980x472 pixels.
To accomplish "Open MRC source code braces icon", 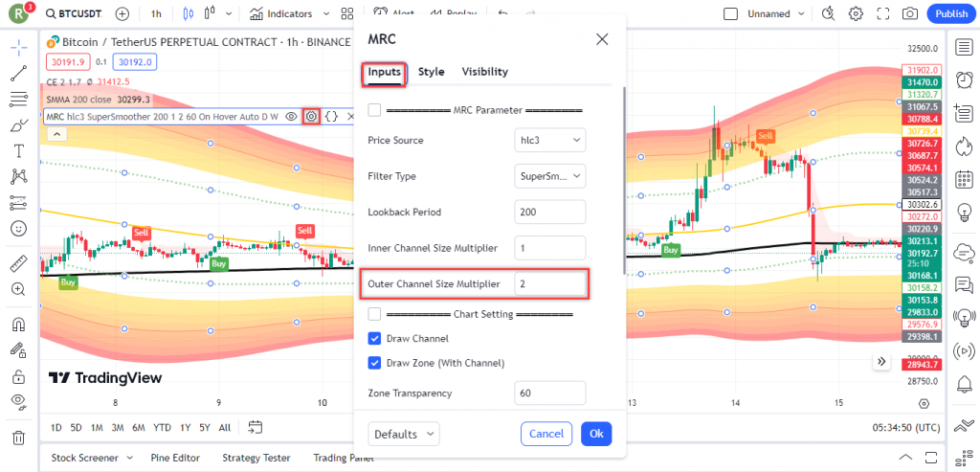I will (x=332, y=116).
